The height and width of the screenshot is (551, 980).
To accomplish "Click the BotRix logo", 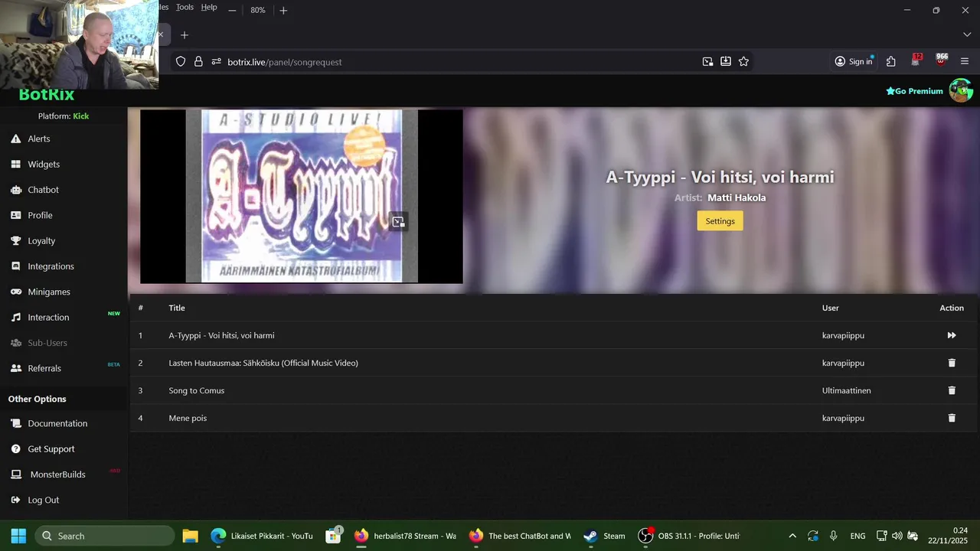I will [x=47, y=95].
